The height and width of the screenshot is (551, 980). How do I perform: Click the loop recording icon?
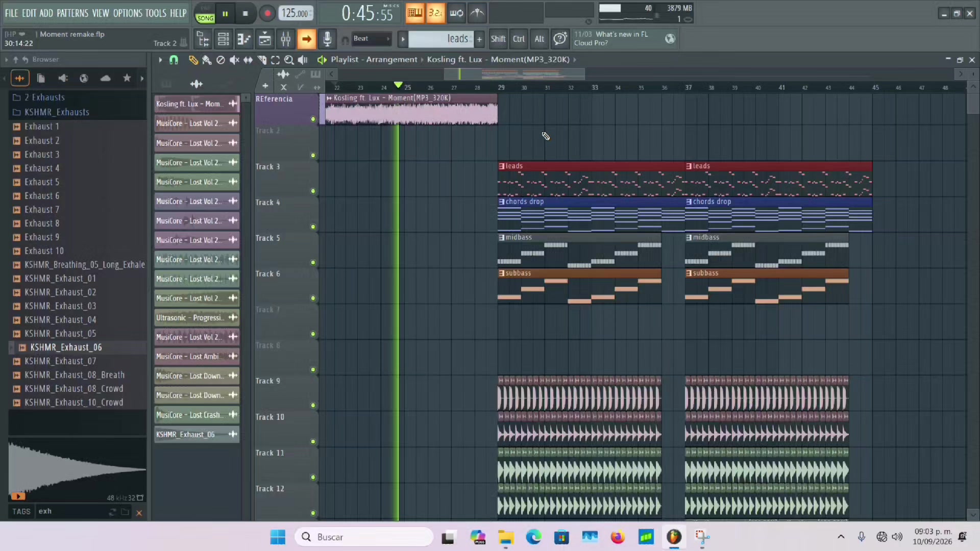(x=456, y=13)
